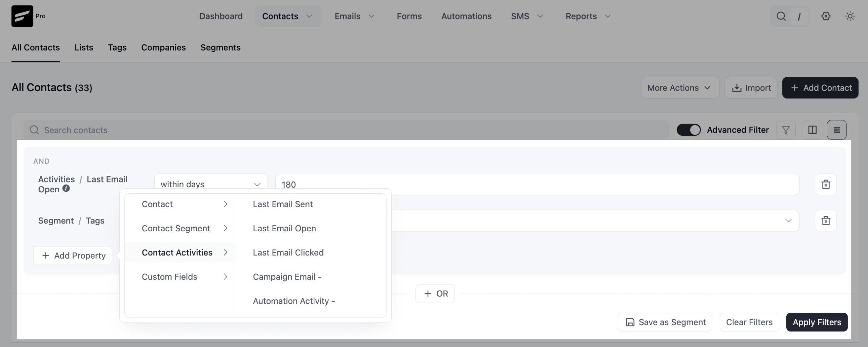The image size is (868, 347).
Task: Choose Last Email Open option
Action: [284, 228]
